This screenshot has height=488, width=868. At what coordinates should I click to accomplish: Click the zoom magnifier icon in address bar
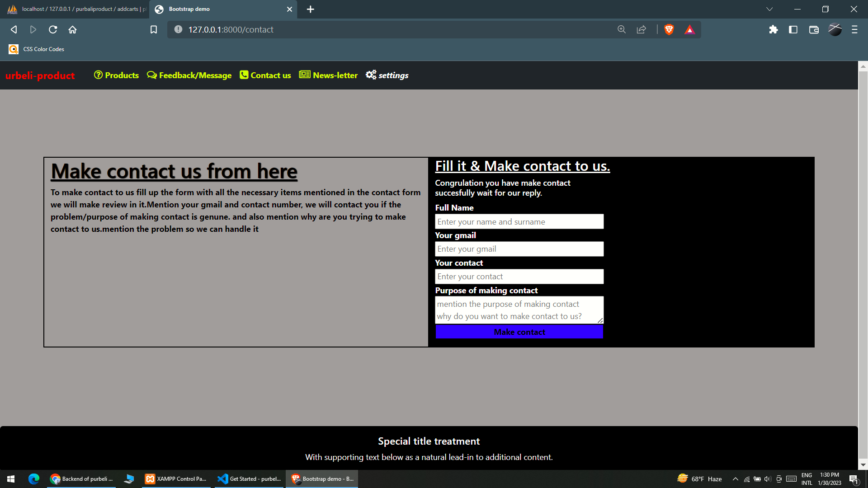pyautogui.click(x=622, y=29)
